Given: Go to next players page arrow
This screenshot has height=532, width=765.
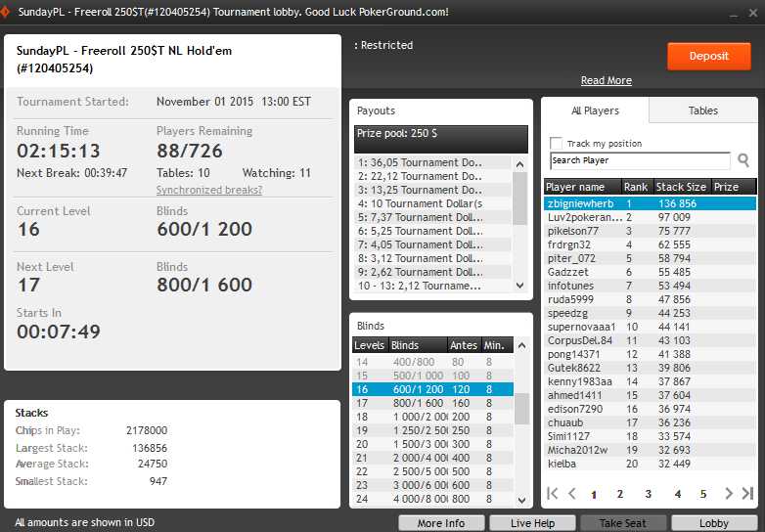Looking at the screenshot, I should (729, 494).
